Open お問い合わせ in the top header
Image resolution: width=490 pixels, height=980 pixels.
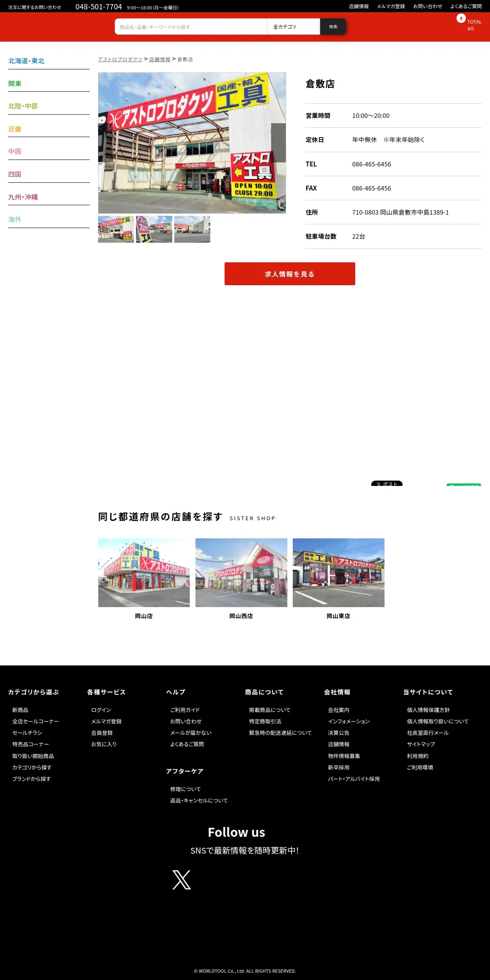[428, 7]
